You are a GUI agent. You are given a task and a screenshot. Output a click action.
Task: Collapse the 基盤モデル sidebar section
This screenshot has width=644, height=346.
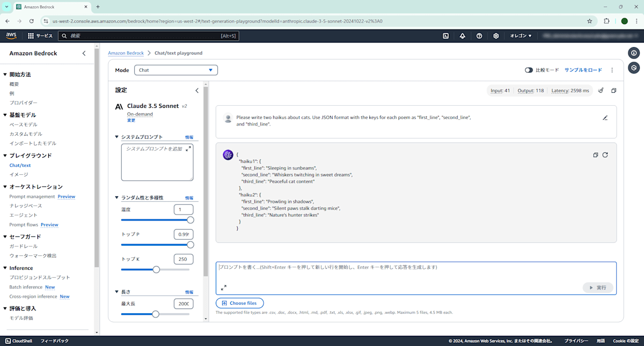tap(5, 115)
